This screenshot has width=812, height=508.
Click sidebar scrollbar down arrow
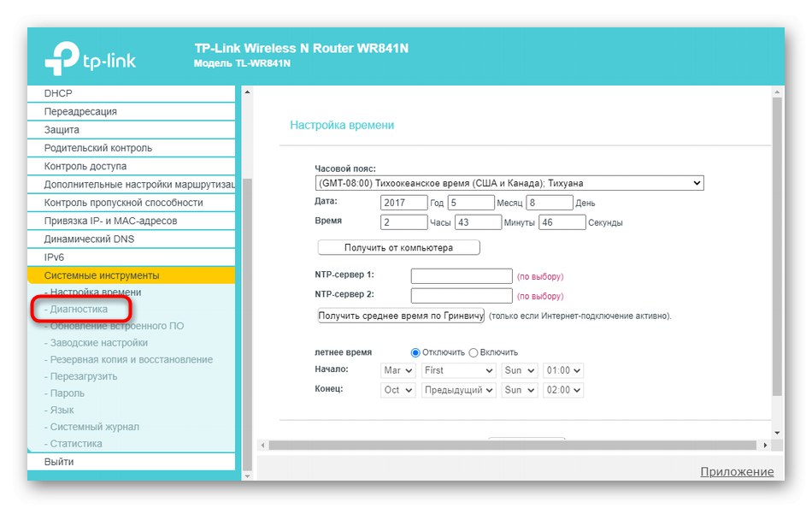[247, 475]
